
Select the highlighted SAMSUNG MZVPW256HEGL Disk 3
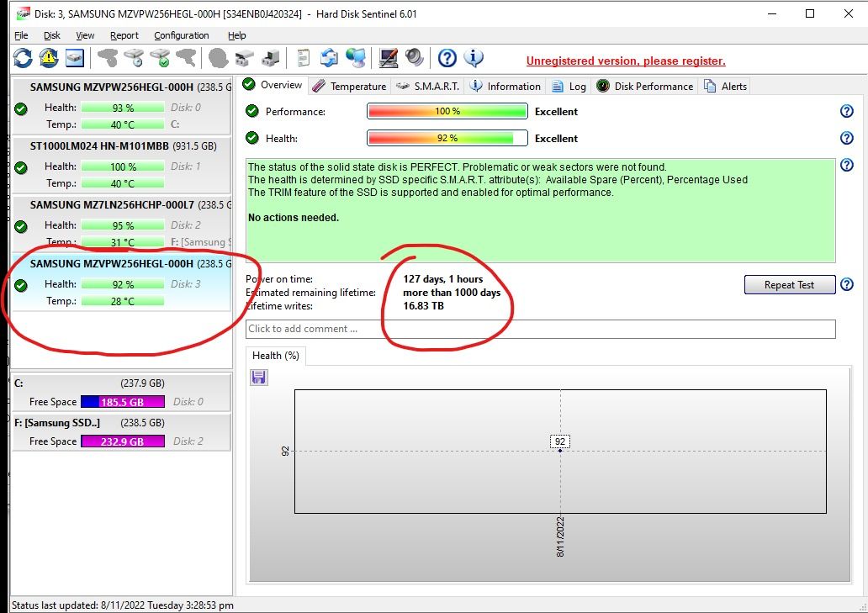pos(121,283)
